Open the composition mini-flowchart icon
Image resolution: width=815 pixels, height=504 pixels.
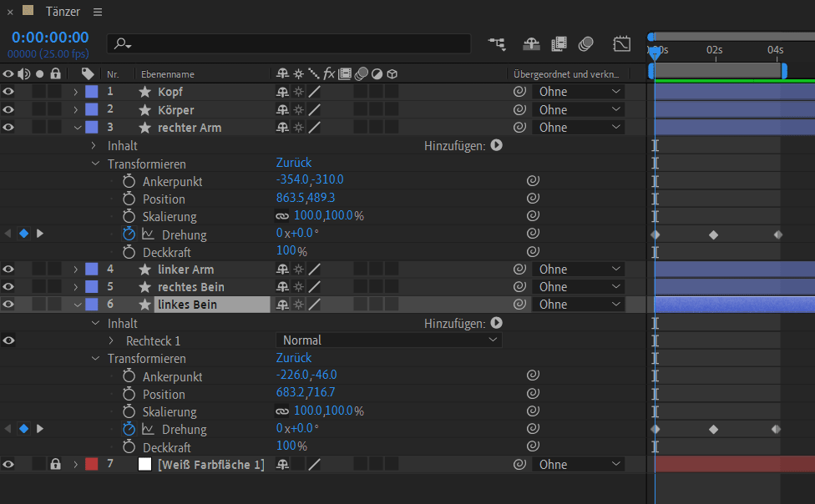coord(497,44)
